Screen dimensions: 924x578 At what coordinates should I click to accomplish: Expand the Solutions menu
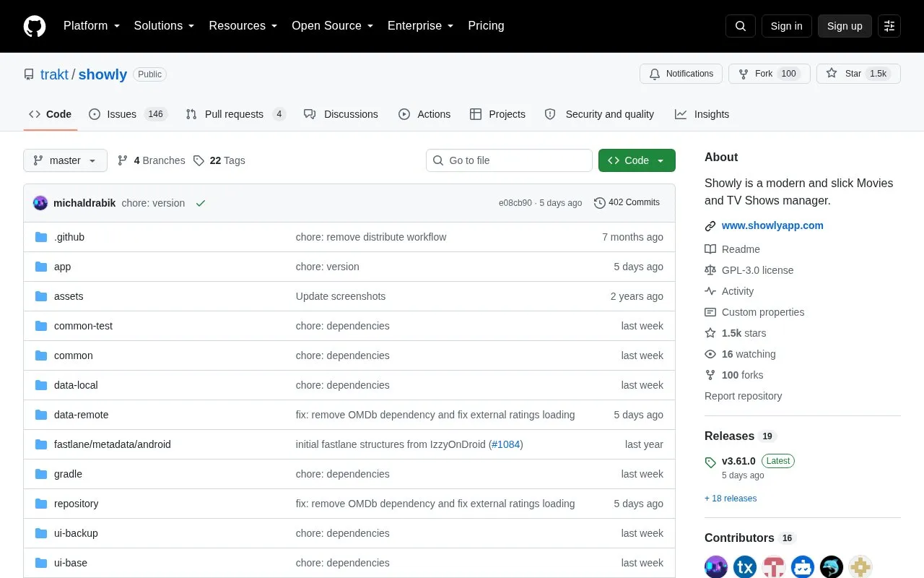[x=164, y=26]
